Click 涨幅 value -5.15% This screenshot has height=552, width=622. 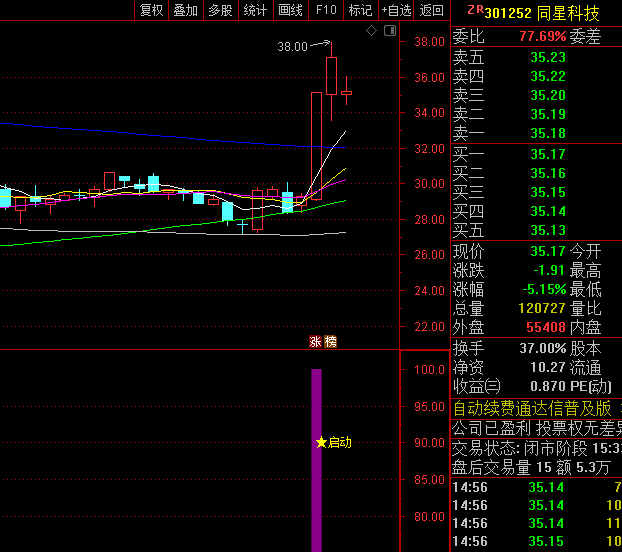pos(544,289)
